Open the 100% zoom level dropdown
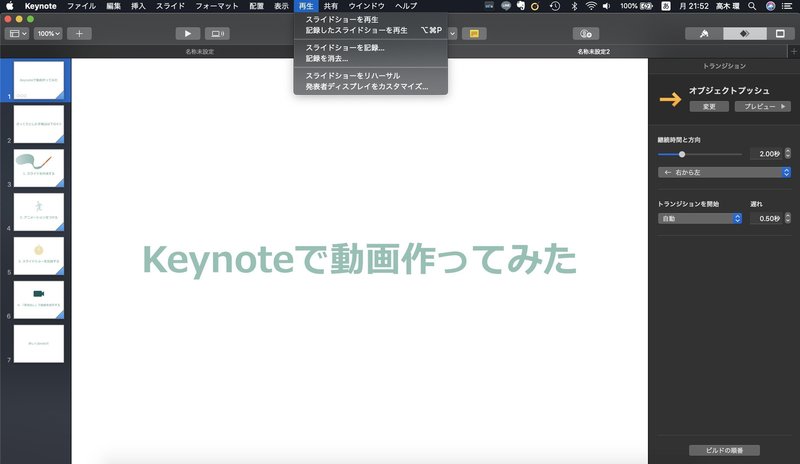The width and height of the screenshot is (800, 464). (x=48, y=34)
